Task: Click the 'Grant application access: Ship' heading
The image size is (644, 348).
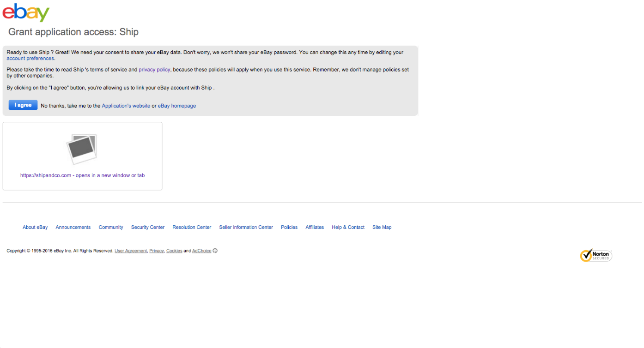Action: 73,32
